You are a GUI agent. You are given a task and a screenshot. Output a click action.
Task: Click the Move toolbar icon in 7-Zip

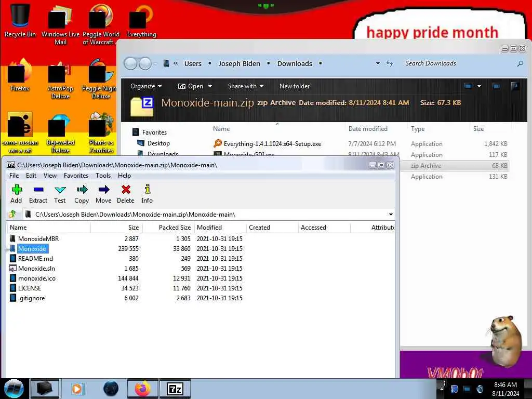[x=103, y=194]
